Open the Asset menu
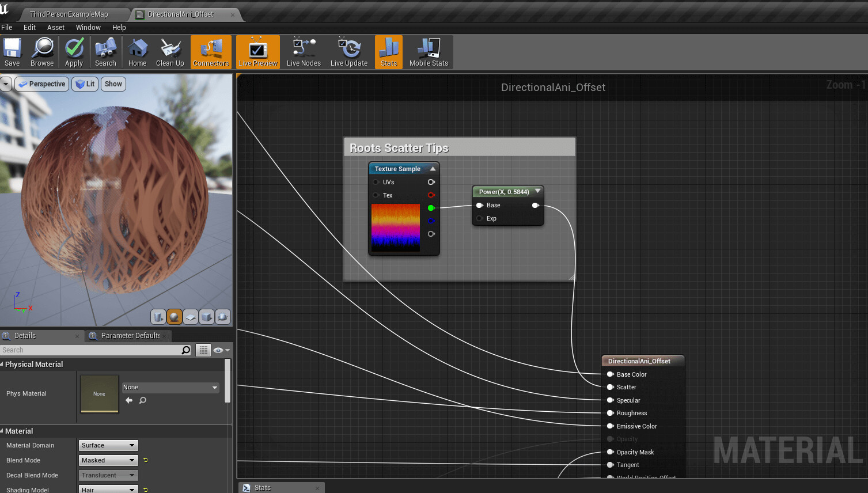The width and height of the screenshot is (868, 493). pos(55,27)
